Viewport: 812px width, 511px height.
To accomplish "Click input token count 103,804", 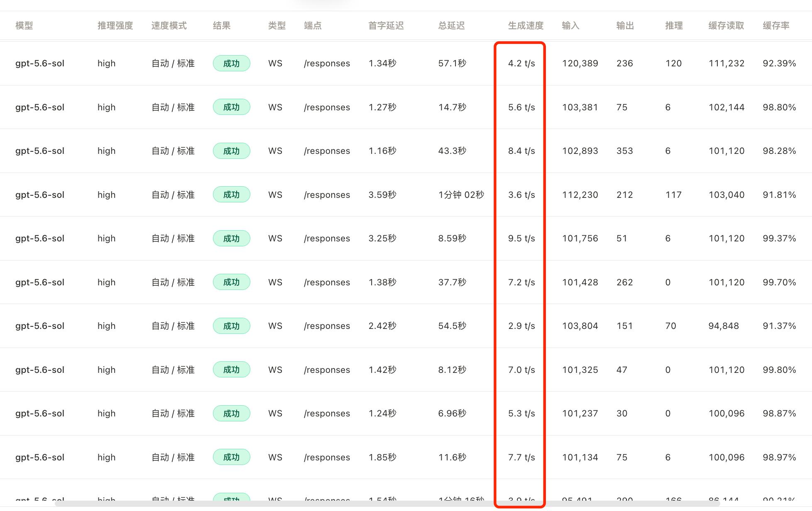I will point(580,326).
